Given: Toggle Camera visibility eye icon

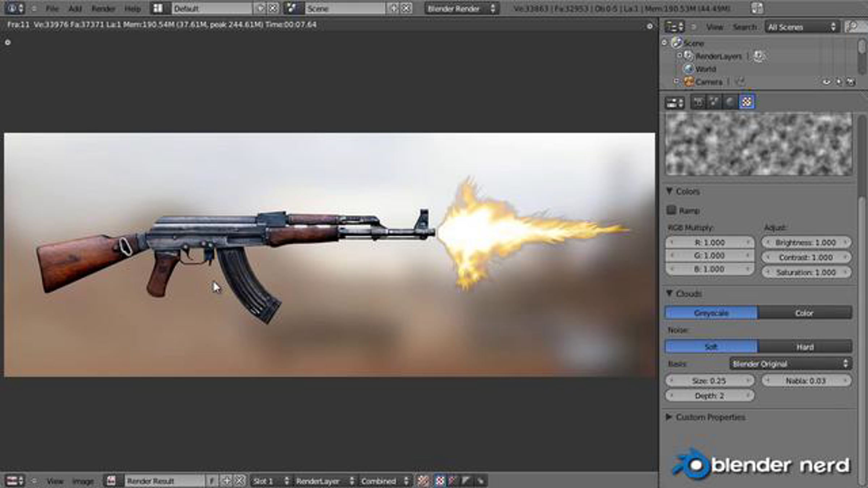Looking at the screenshot, I should (826, 82).
